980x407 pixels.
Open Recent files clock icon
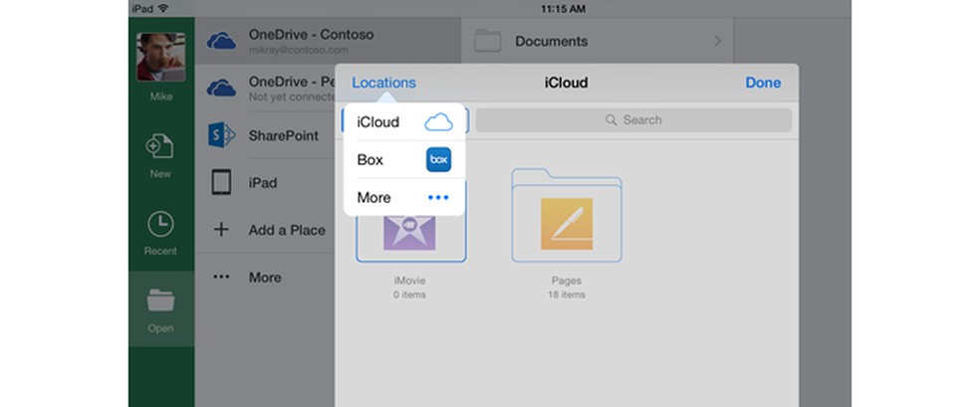click(160, 224)
